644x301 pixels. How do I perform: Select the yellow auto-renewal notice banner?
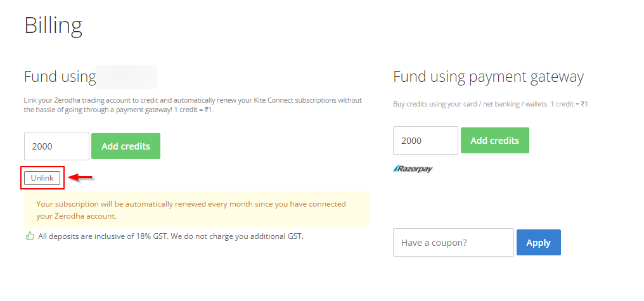[196, 209]
